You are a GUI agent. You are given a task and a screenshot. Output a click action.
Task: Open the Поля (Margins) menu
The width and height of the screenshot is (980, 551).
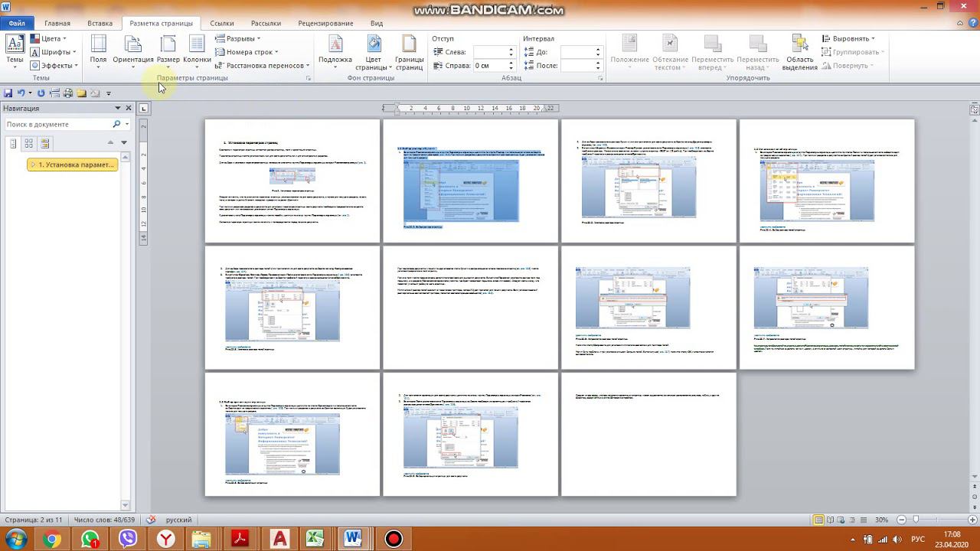(98, 51)
